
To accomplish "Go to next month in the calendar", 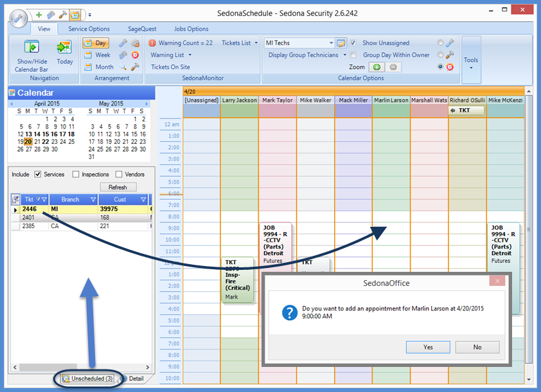I will pos(146,103).
